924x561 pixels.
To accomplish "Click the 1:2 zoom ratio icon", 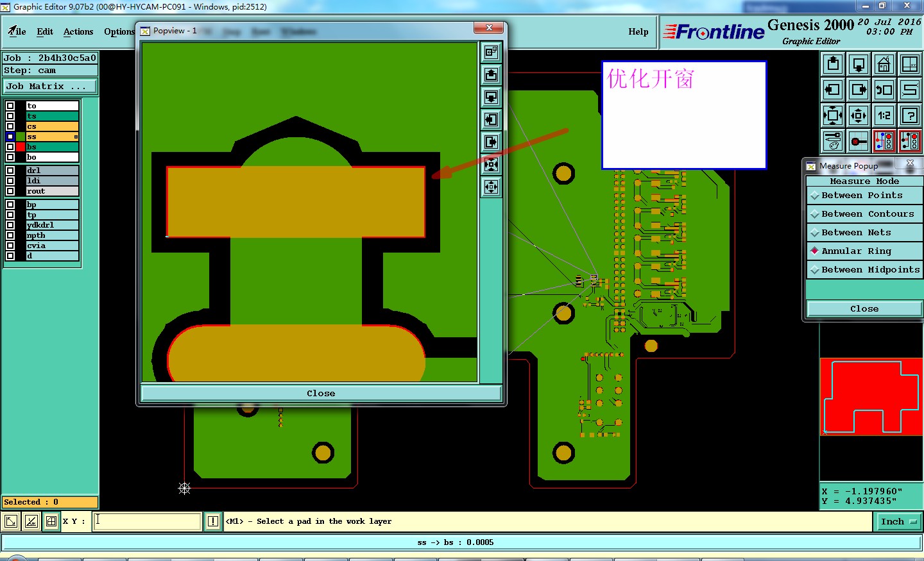I will pyautogui.click(x=884, y=115).
